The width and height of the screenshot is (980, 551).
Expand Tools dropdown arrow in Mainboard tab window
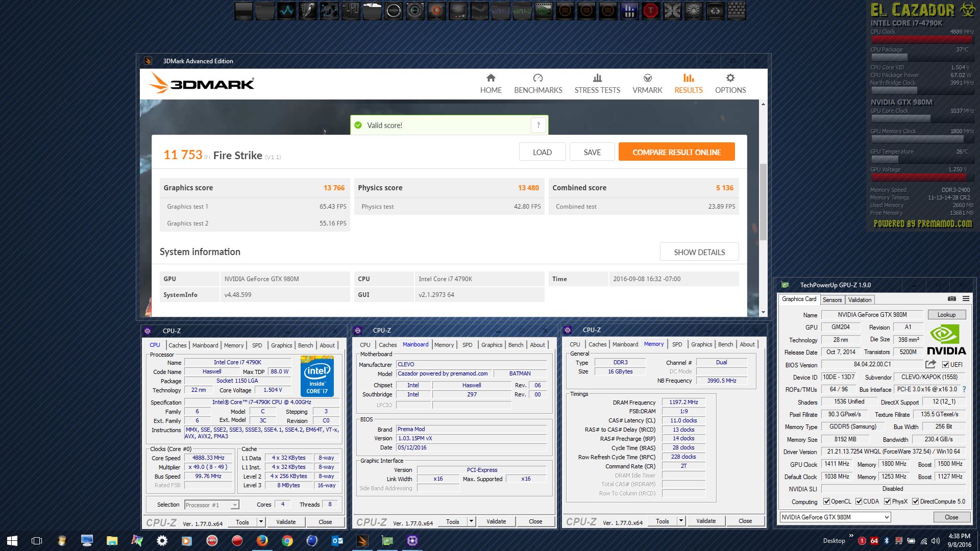pos(471,521)
